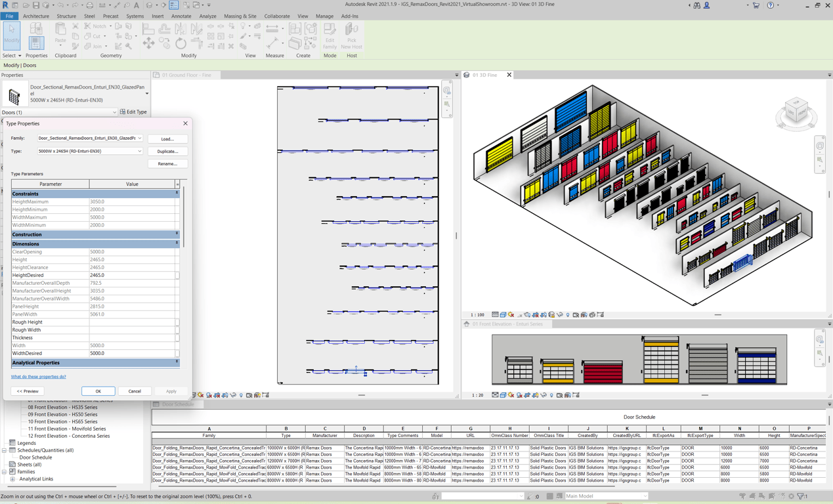Viewport: 833px width, 504px height.
Task: Open the Annotate ribbon tab
Action: click(x=181, y=16)
